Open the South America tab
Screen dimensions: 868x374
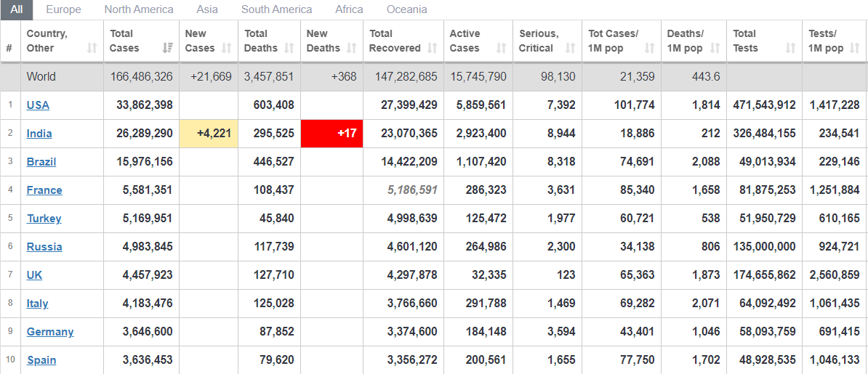[276, 9]
